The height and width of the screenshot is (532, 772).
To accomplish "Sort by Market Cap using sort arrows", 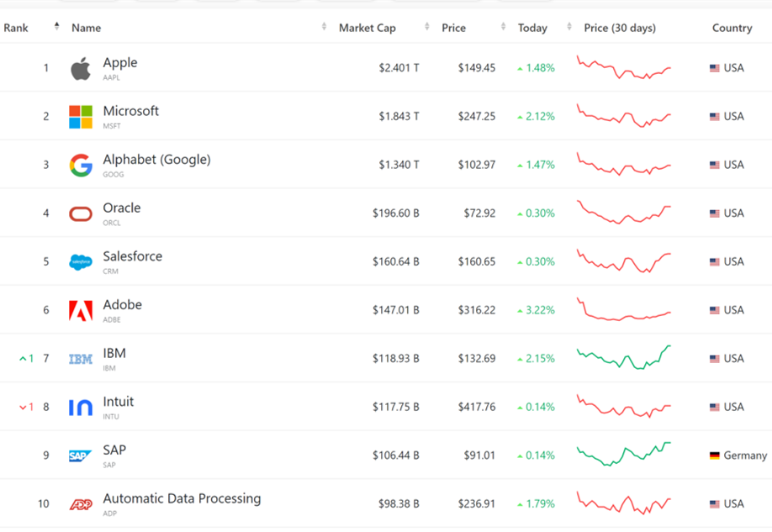I will [x=427, y=26].
